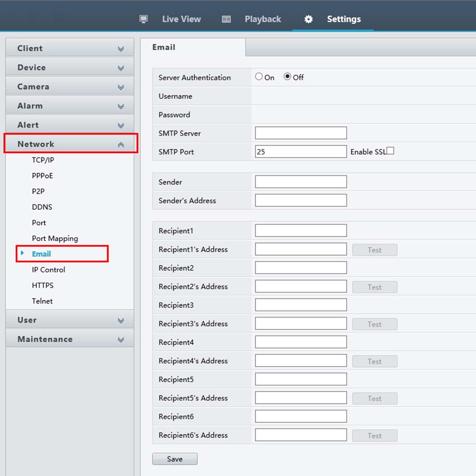This screenshot has height=476, width=476.
Task: Click the Save button
Action: 175,459
